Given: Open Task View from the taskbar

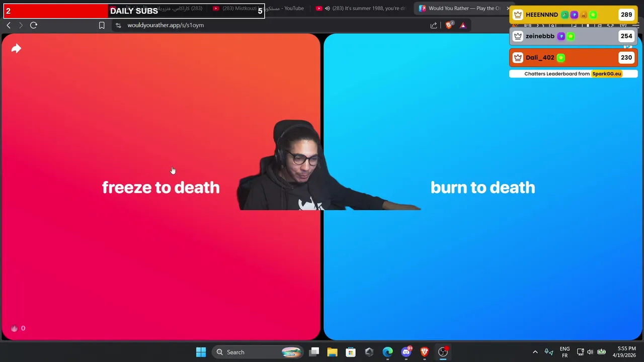Looking at the screenshot, I should tap(314, 352).
